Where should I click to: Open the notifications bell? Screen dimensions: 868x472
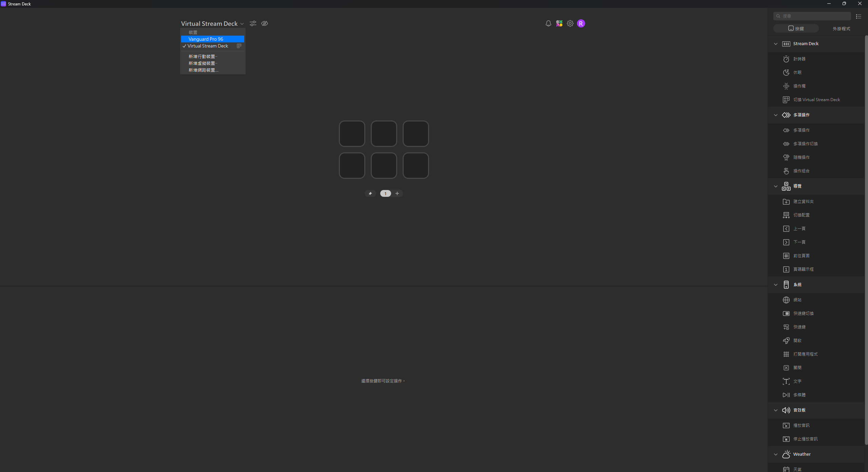[548, 23]
